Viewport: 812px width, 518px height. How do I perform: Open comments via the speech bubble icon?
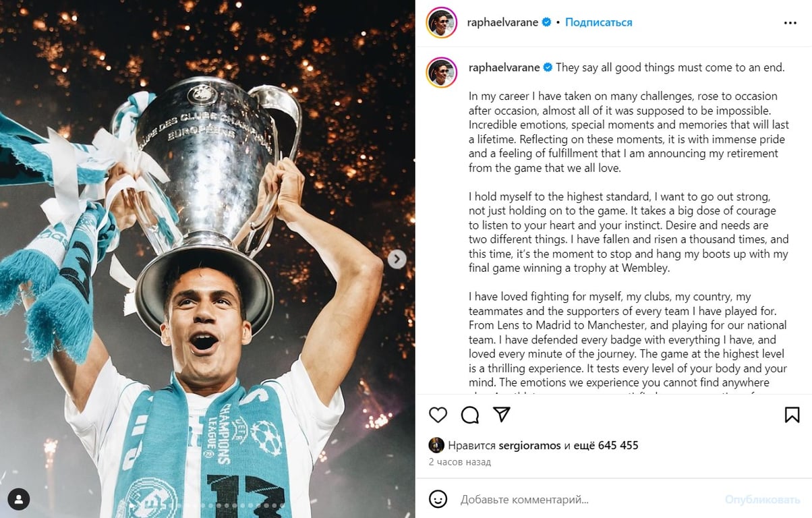click(x=470, y=415)
